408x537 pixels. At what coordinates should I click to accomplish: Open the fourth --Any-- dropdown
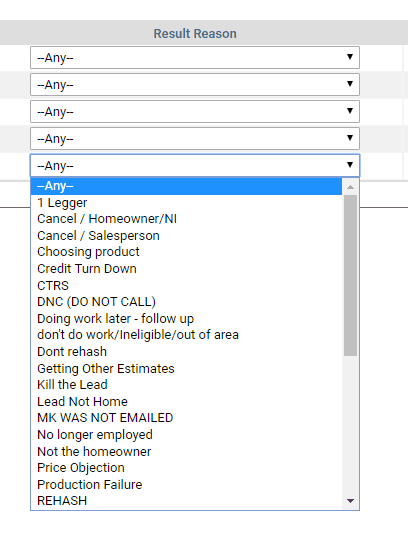(195, 138)
